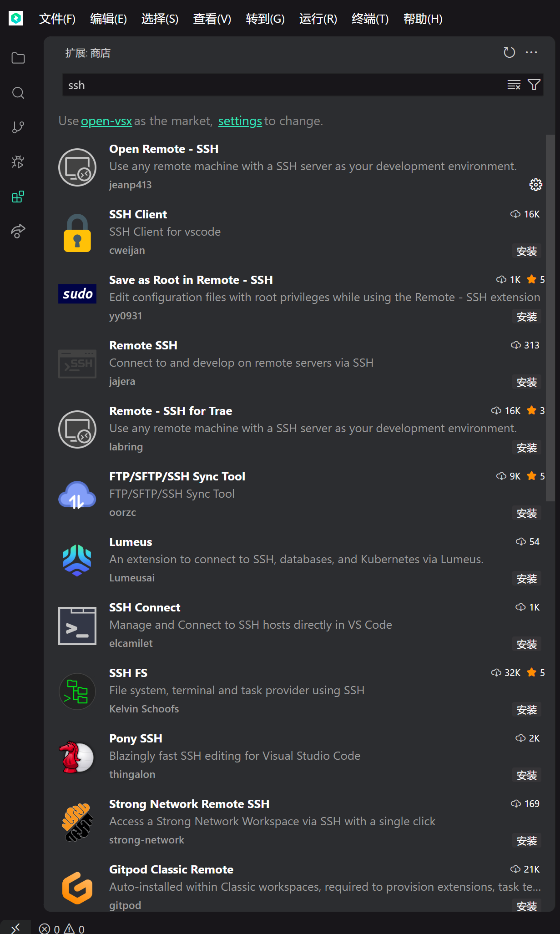This screenshot has height=934, width=560.
Task: Install Save as Root in Remote - SSH
Action: (x=527, y=317)
